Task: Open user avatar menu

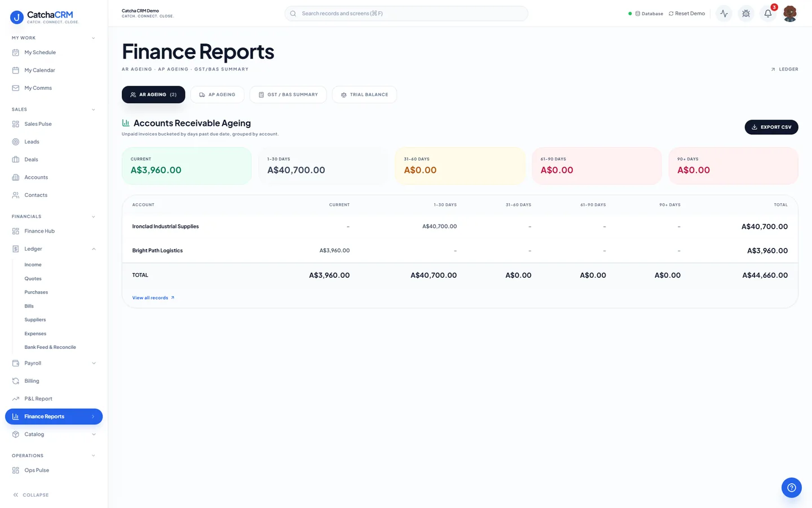Action: (x=790, y=14)
